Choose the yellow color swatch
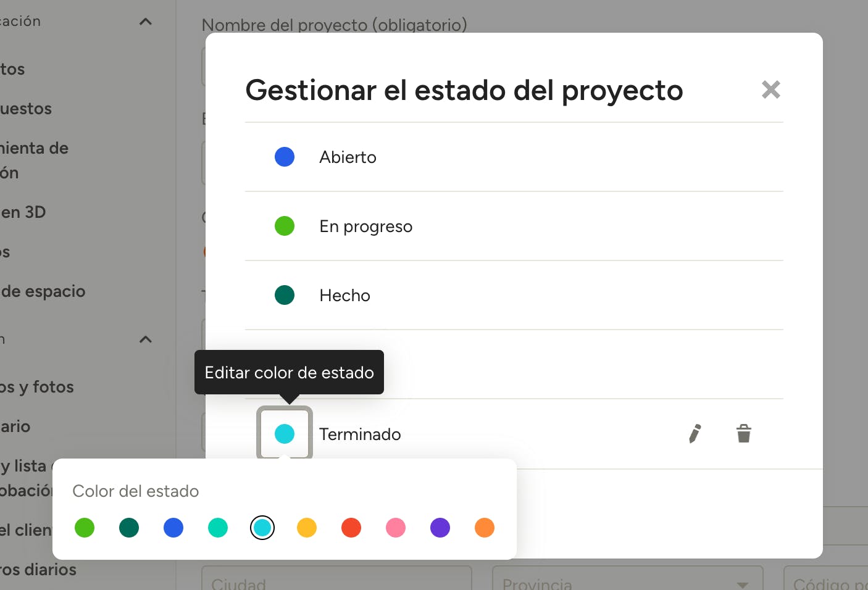Viewport: 868px width, 590px height. pyautogui.click(x=307, y=528)
